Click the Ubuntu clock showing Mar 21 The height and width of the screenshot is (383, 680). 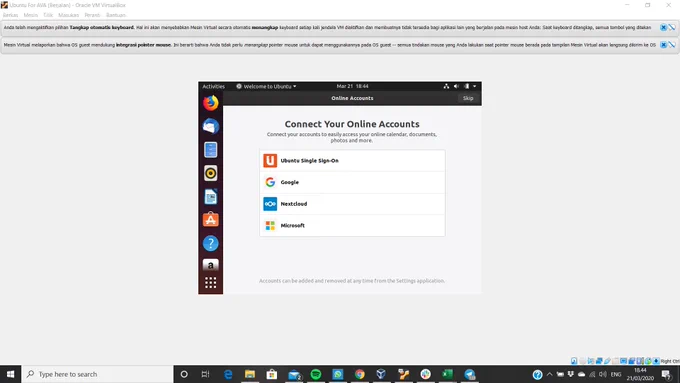(353, 86)
